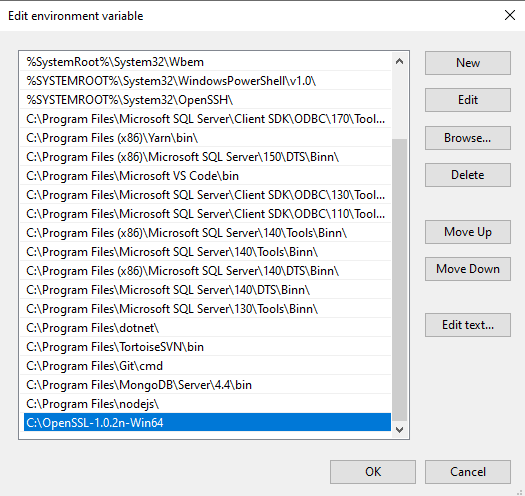Select the Git\cmd path entry

(x=206, y=366)
